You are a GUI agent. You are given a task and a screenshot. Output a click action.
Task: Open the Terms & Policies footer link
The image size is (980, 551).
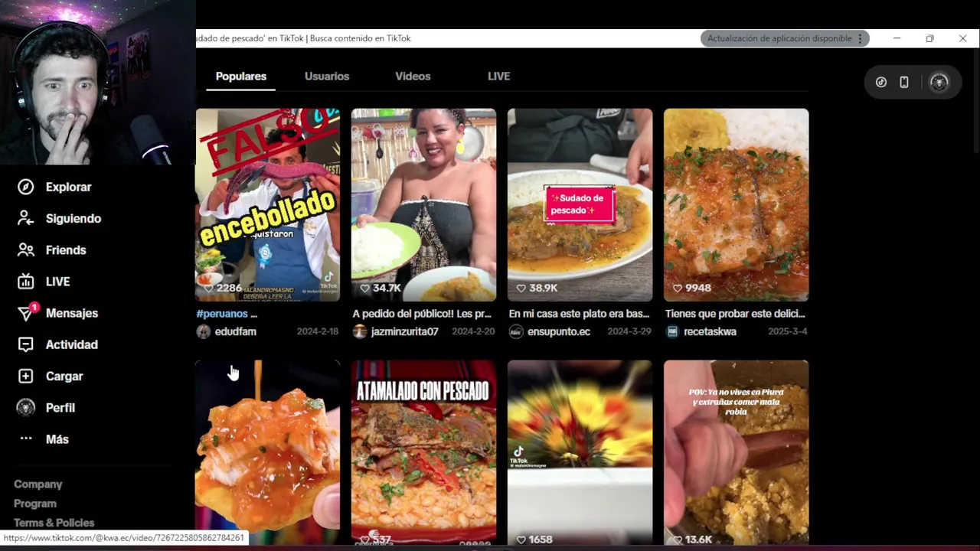pyautogui.click(x=54, y=523)
